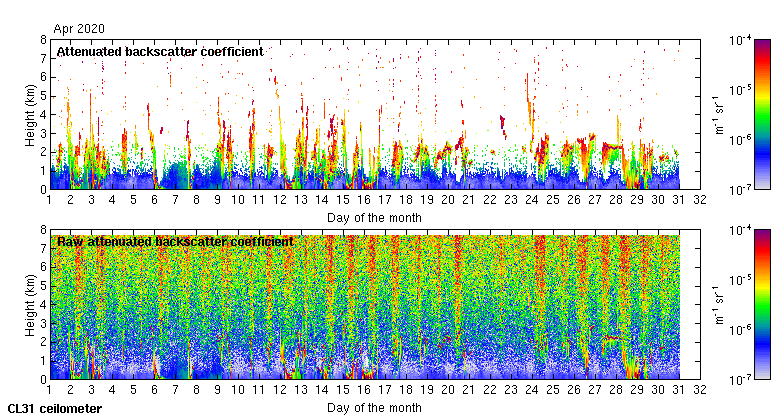Screen dimensions: 780x420
Task: Click the colorbar beside the raw backscatter plot
Action: [762, 305]
